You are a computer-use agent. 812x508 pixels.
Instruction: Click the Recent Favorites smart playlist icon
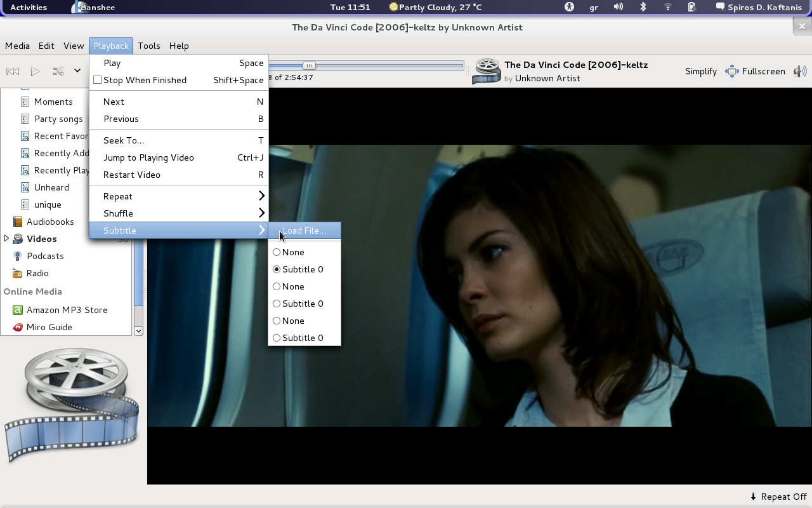click(x=25, y=136)
